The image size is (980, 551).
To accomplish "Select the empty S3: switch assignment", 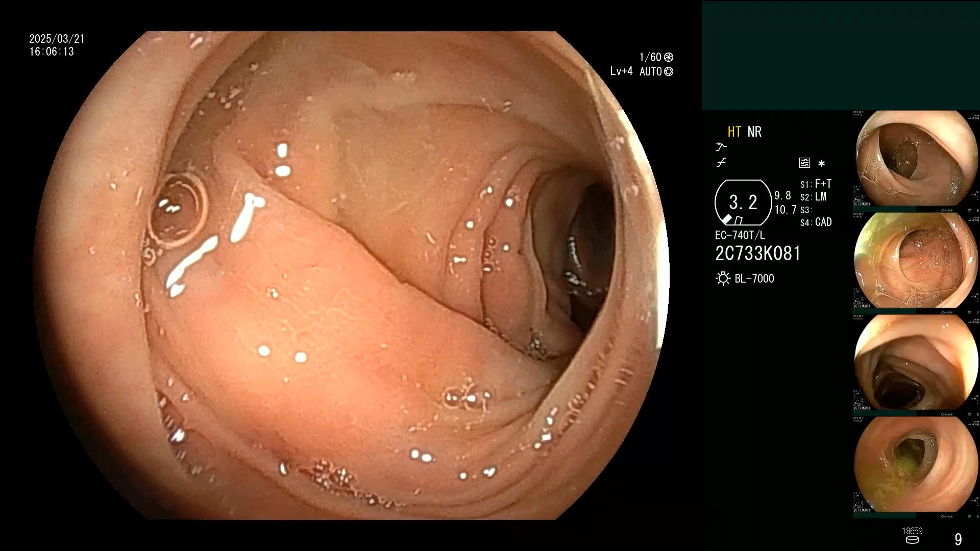I will (x=806, y=210).
